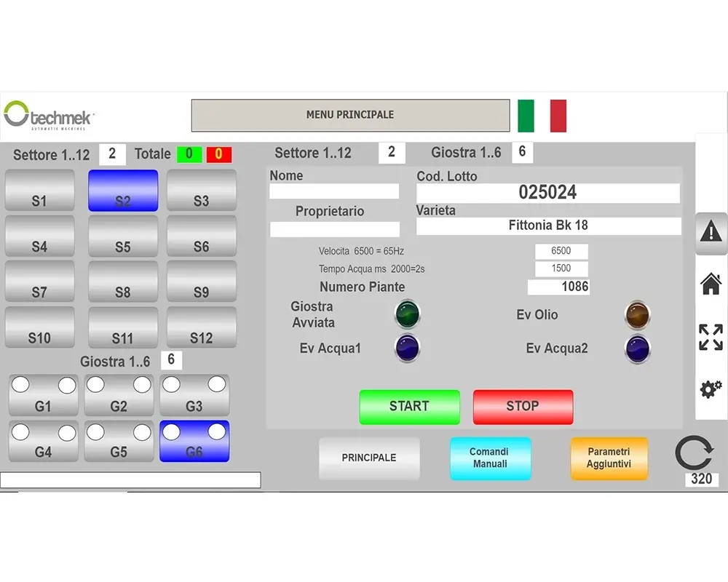Open Comandi Manuali page
728x582 pixels.
[490, 458]
